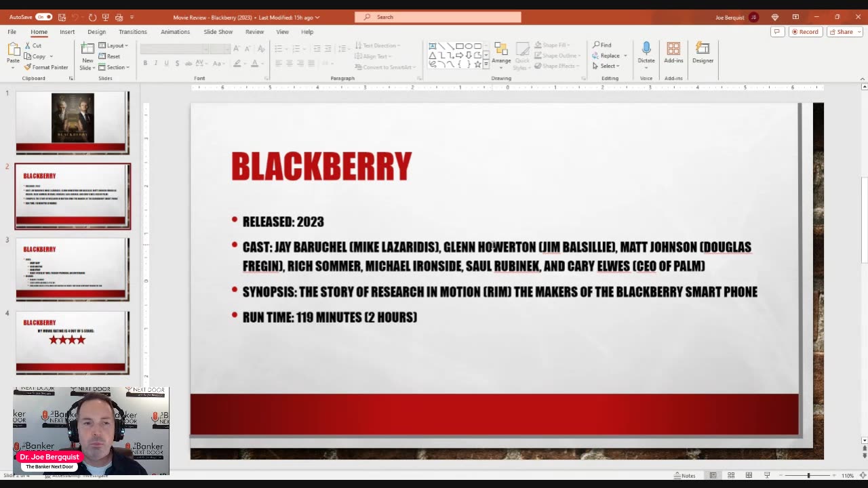The width and height of the screenshot is (868, 488).
Task: Expand the shapes gallery More arrow
Action: pyautogui.click(x=486, y=64)
